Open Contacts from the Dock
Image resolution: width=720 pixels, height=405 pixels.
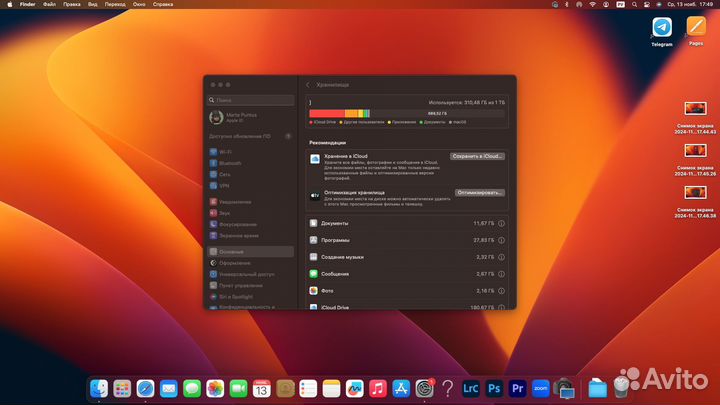(x=285, y=388)
